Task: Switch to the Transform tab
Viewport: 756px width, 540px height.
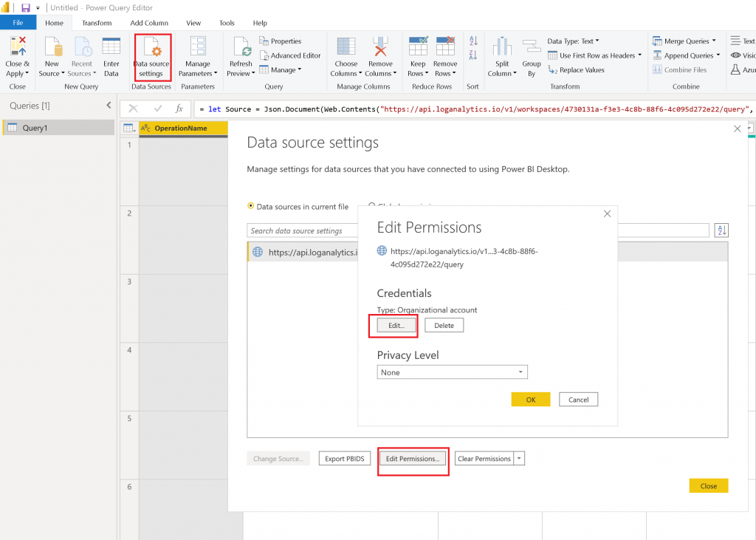Action: (97, 23)
